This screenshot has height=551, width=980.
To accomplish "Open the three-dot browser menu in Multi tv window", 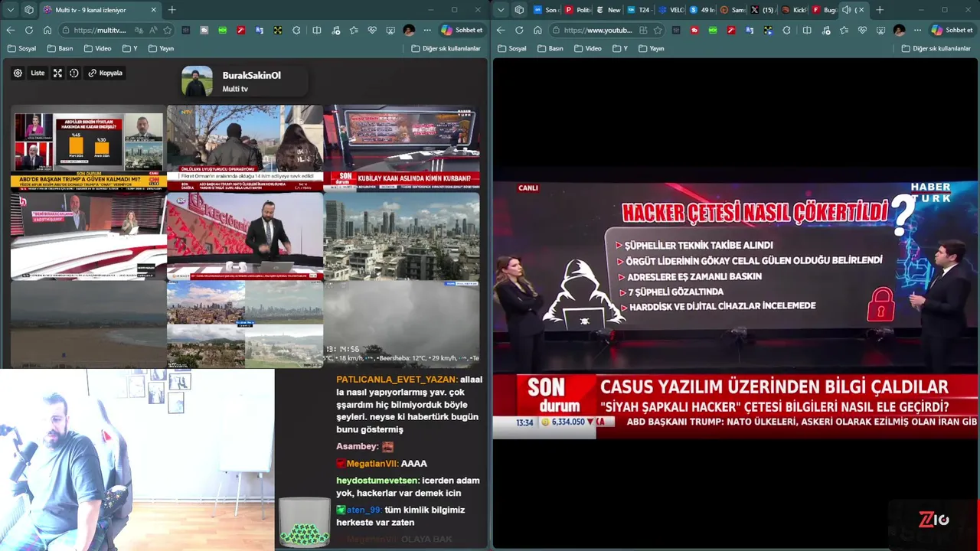I will 427,30.
